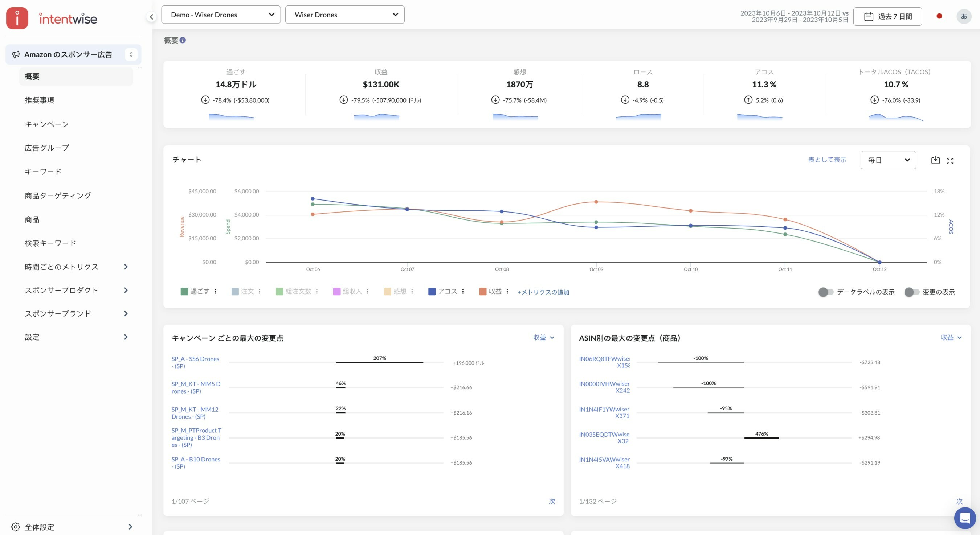This screenshot has width=980, height=535.
Task: Expand the chart to fullscreen
Action: [x=950, y=161]
